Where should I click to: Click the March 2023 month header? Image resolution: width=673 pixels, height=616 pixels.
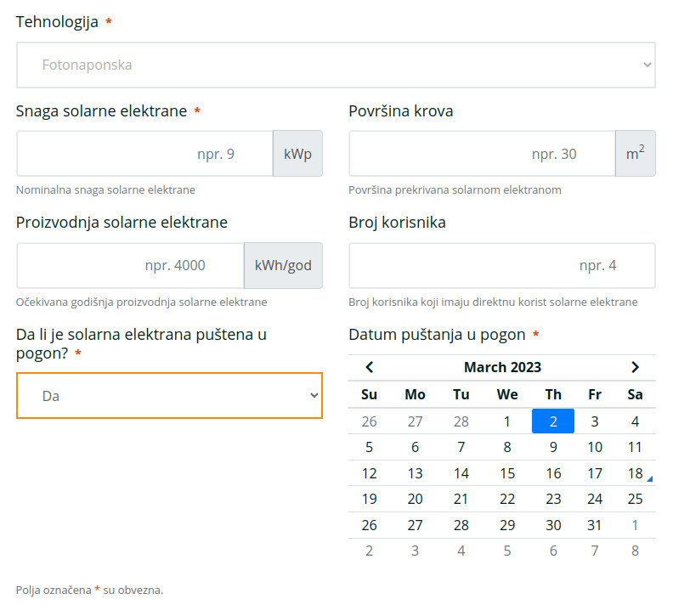click(x=502, y=367)
